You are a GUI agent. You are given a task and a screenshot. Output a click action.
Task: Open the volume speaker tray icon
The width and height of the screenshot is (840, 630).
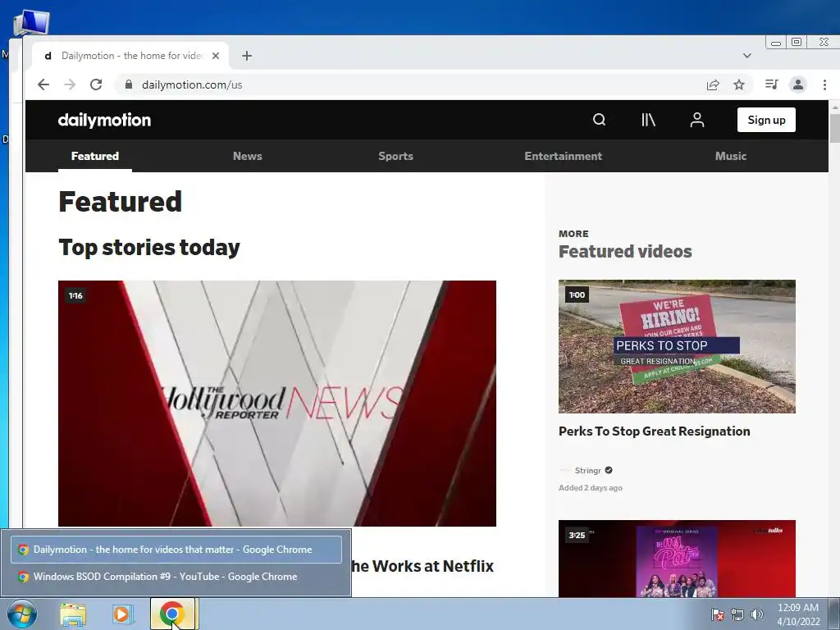757,614
